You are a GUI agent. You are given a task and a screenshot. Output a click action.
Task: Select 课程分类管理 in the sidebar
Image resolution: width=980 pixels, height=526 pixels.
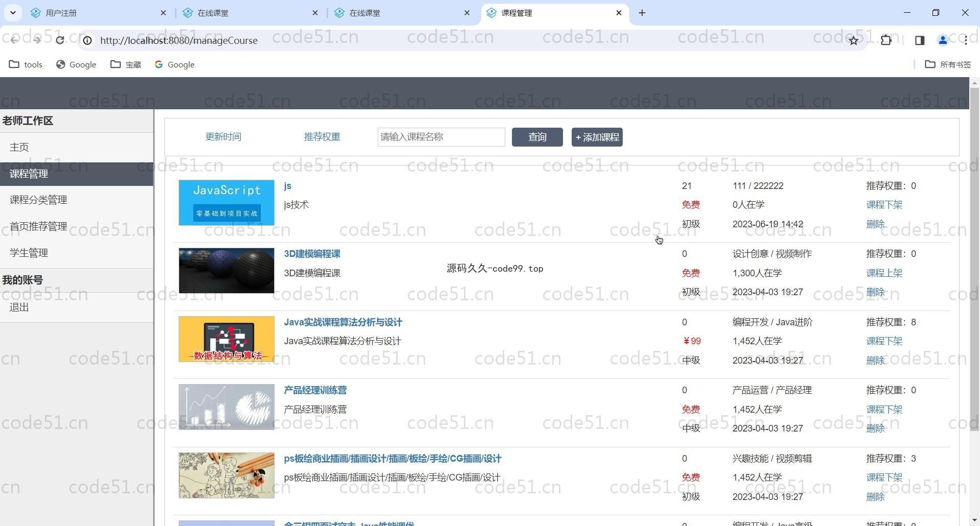38,200
